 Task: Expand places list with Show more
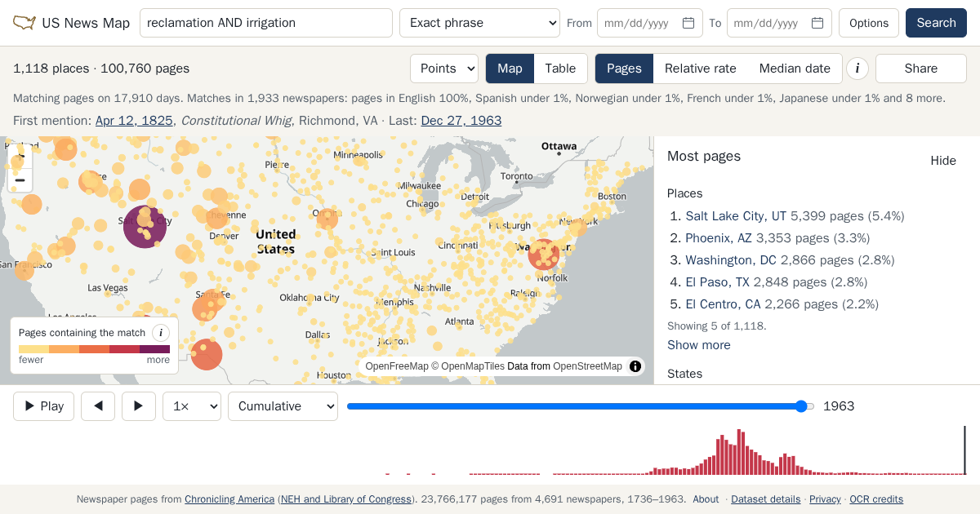pyautogui.click(x=699, y=345)
